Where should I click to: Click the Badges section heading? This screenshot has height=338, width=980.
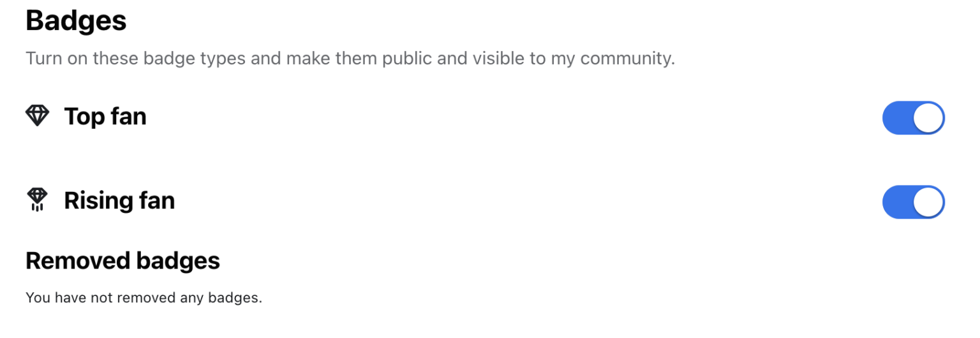(x=76, y=21)
